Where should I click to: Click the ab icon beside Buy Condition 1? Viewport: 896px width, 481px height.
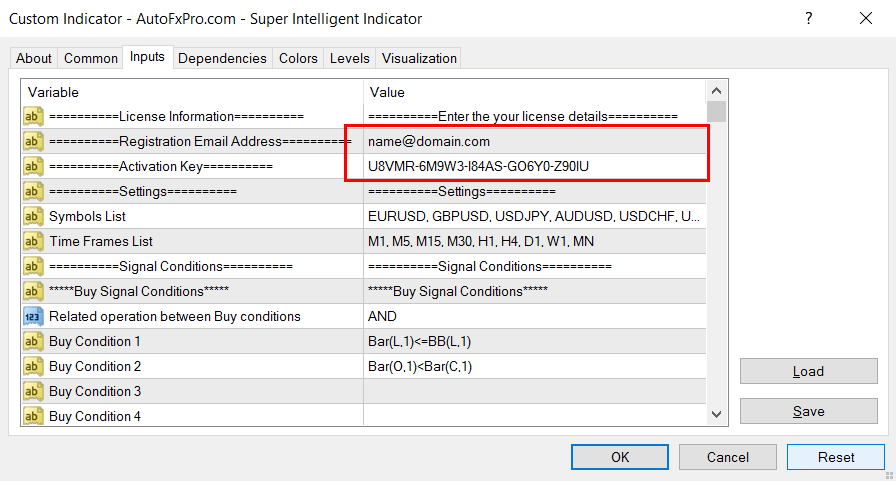(x=33, y=342)
